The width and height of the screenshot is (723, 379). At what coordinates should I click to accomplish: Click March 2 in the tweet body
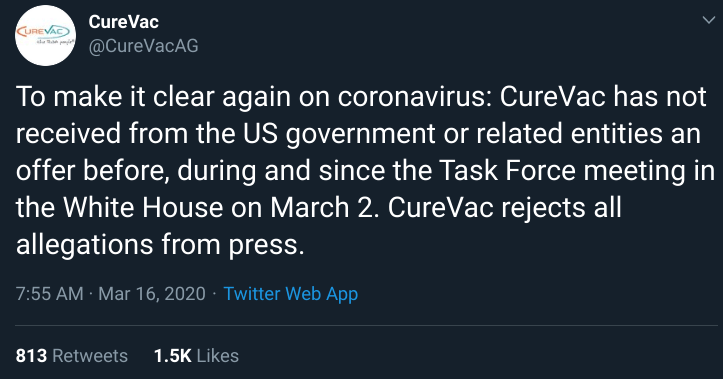(321, 207)
